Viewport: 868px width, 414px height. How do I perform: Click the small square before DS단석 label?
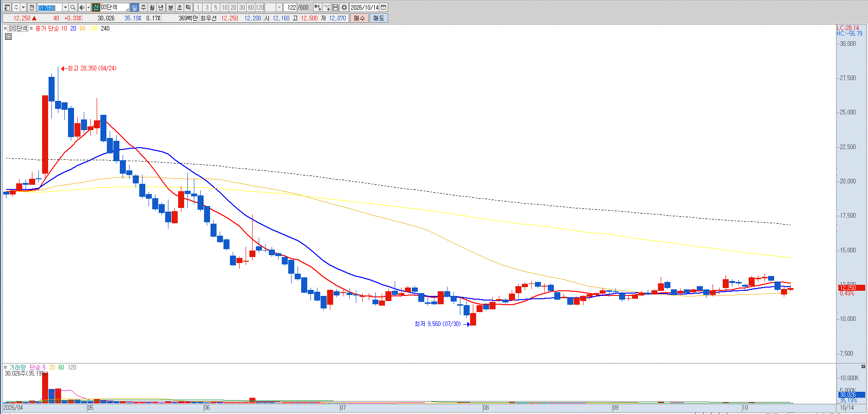[x=6, y=28]
